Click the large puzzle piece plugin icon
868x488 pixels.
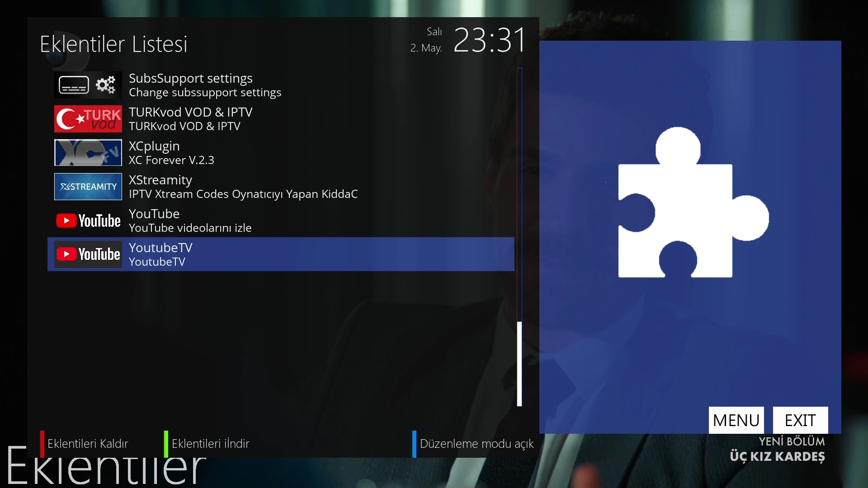[693, 202]
